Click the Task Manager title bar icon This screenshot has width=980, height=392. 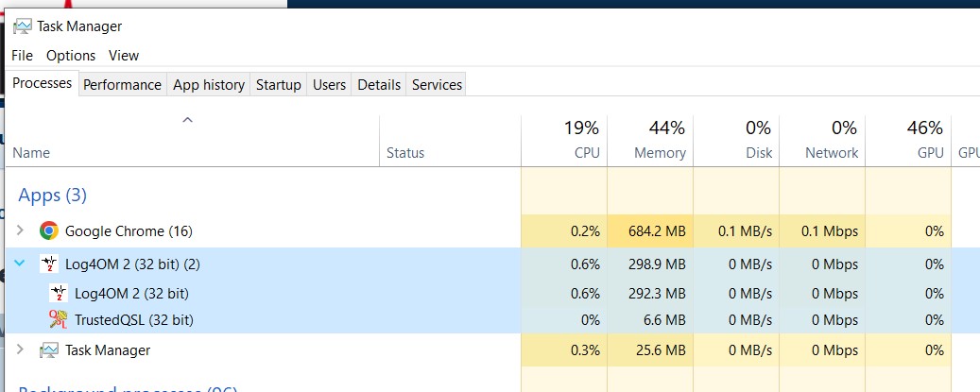coord(23,26)
